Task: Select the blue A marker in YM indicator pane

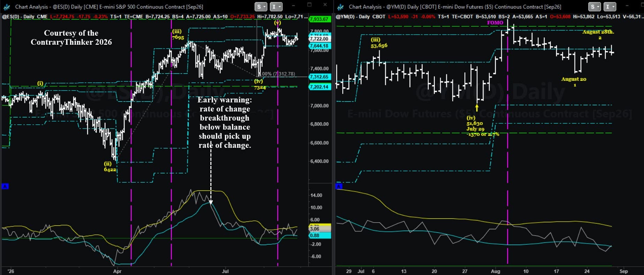Action: [339, 186]
